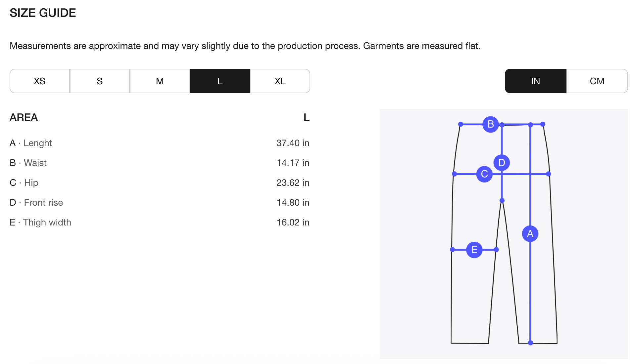Click the SIZE GUIDE heading
This screenshot has height=364, width=631.
(43, 13)
